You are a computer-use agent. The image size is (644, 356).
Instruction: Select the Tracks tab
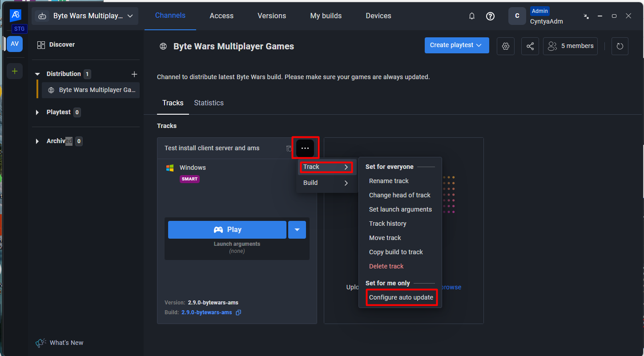[x=173, y=103]
